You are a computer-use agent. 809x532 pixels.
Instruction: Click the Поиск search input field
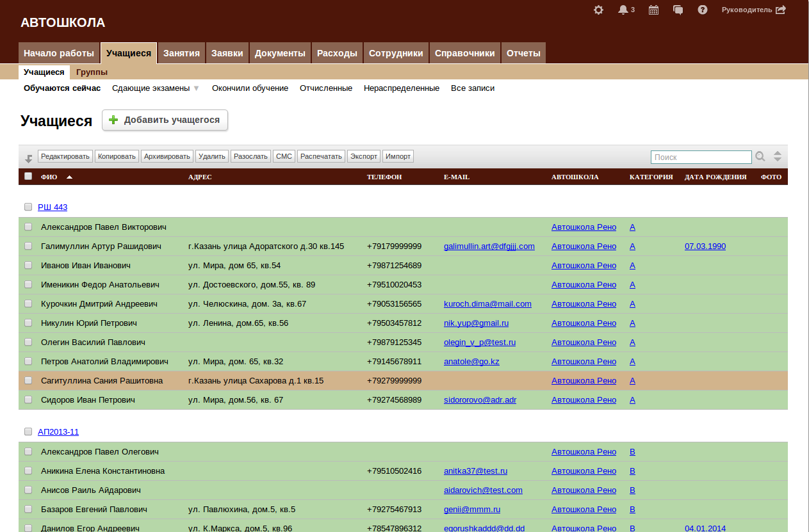[x=701, y=157]
